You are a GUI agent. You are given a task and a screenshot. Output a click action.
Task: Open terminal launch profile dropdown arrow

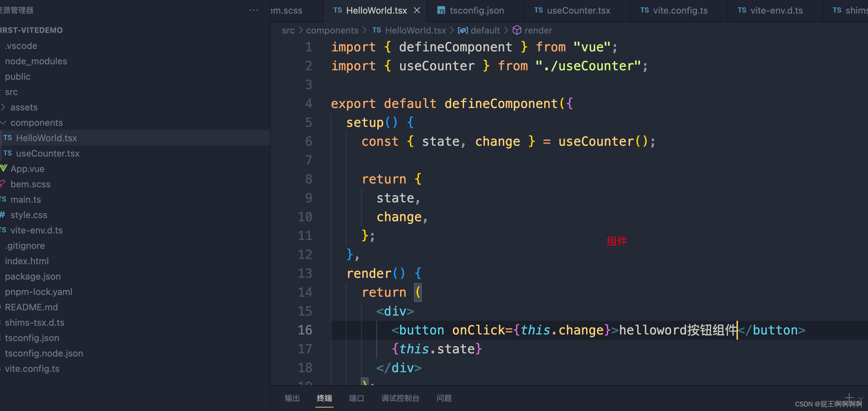pyautogui.click(x=861, y=398)
